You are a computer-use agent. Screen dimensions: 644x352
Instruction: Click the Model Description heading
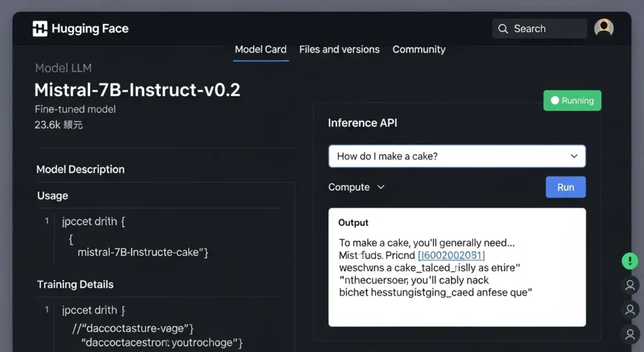pyautogui.click(x=80, y=169)
